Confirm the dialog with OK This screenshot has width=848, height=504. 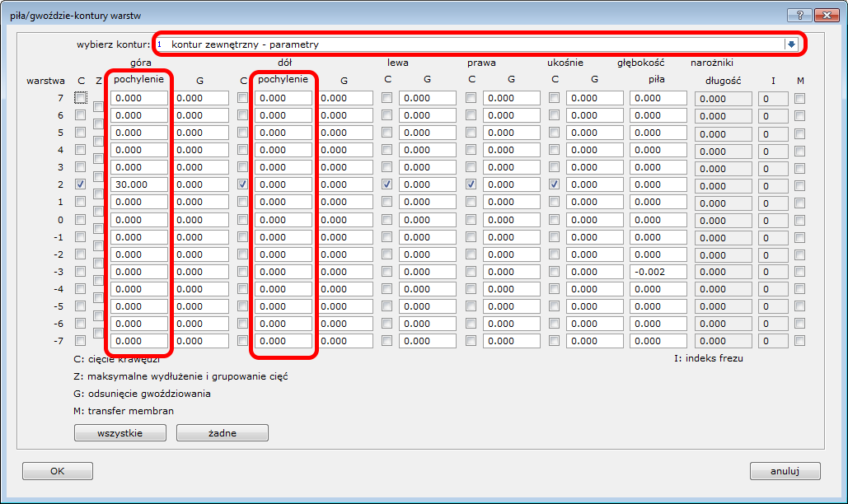point(57,471)
